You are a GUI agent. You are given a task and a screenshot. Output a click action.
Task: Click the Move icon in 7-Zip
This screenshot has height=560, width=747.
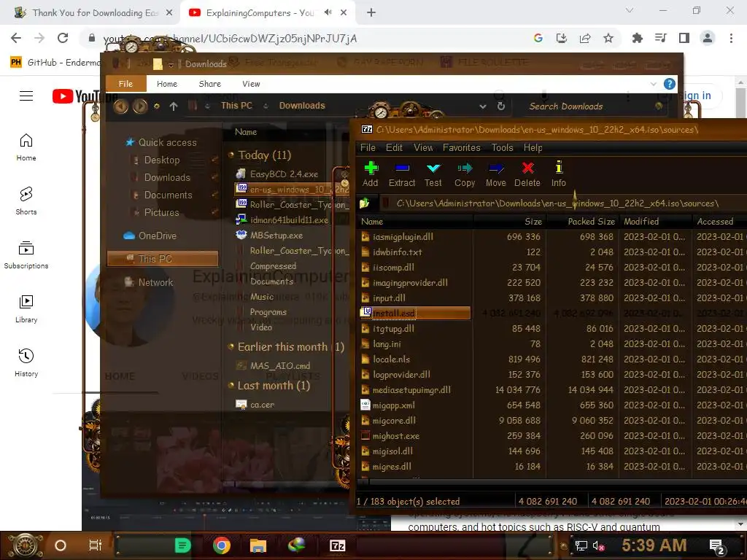click(495, 168)
